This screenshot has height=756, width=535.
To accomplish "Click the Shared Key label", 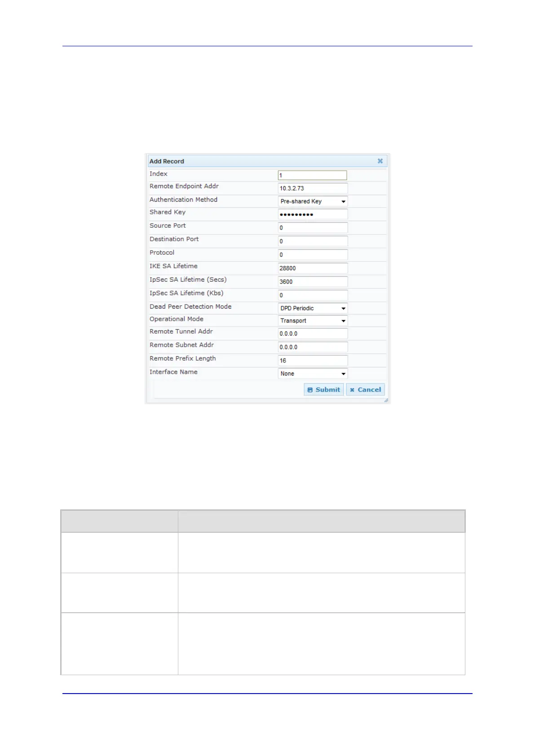I will pos(168,212).
